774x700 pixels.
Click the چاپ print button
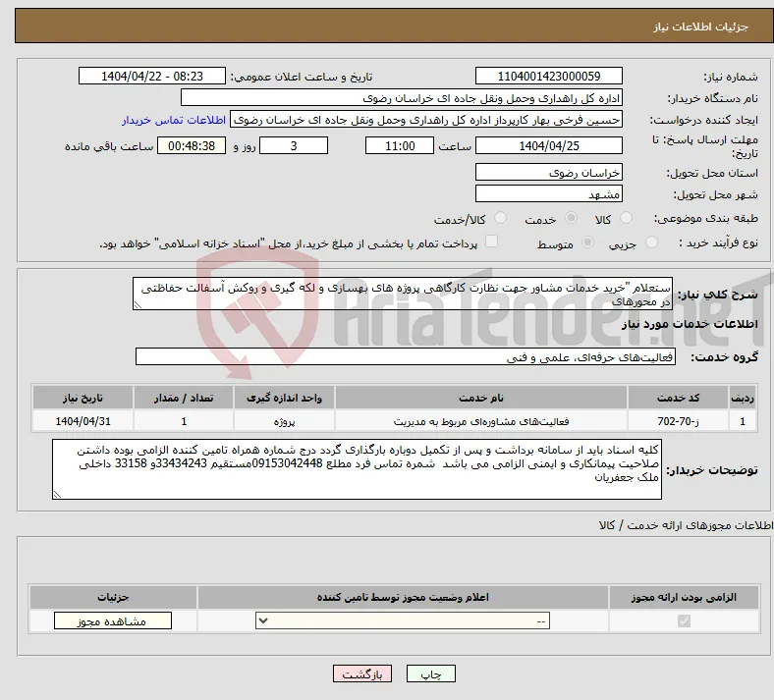click(431, 673)
